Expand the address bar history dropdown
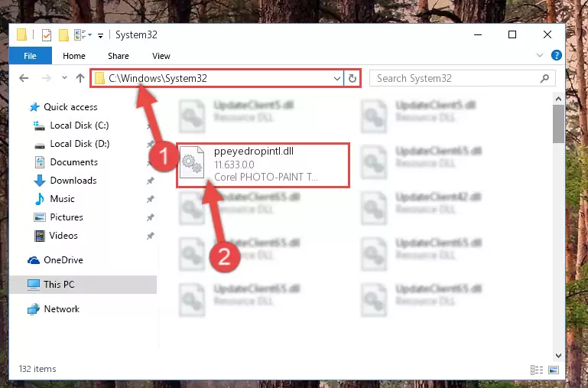Screen dimensions: 588x388 (x=336, y=78)
